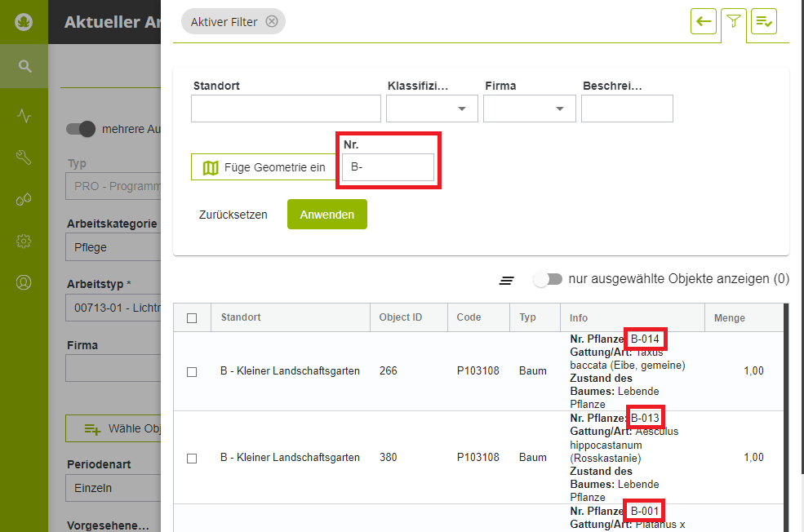Switch to the filter funnel tab
Image resolution: width=804 pixels, height=532 pixels.
click(x=733, y=23)
